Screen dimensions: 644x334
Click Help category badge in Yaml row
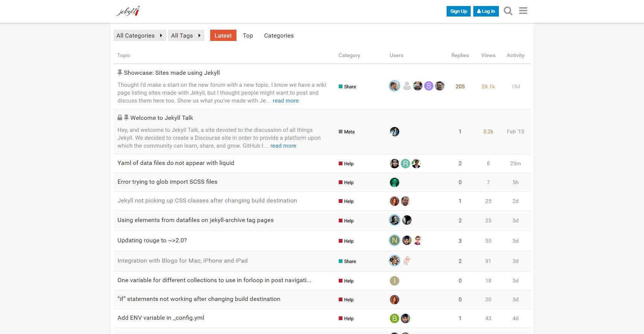(346, 163)
